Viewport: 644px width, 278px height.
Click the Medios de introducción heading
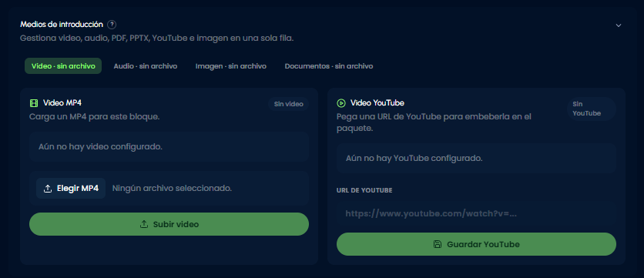pos(62,25)
